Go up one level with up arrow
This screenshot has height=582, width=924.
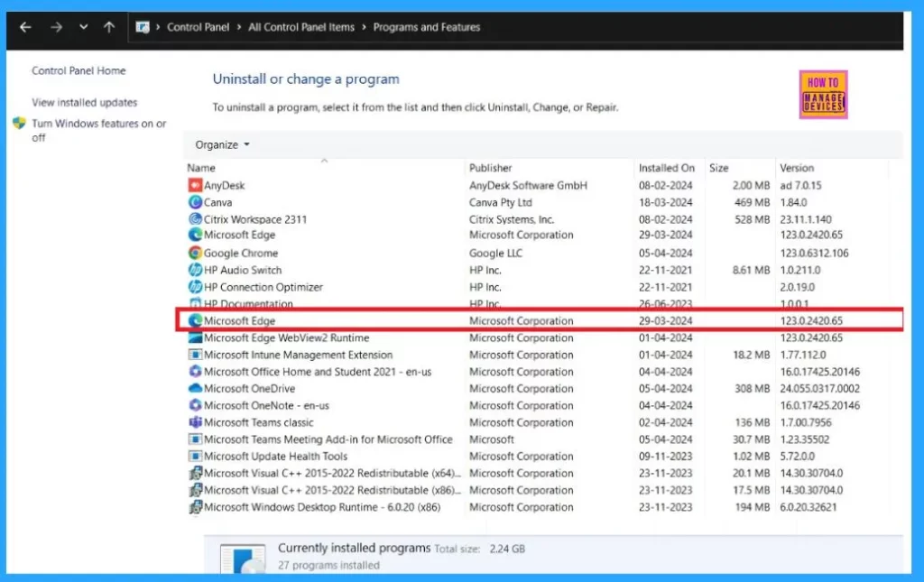coord(109,27)
